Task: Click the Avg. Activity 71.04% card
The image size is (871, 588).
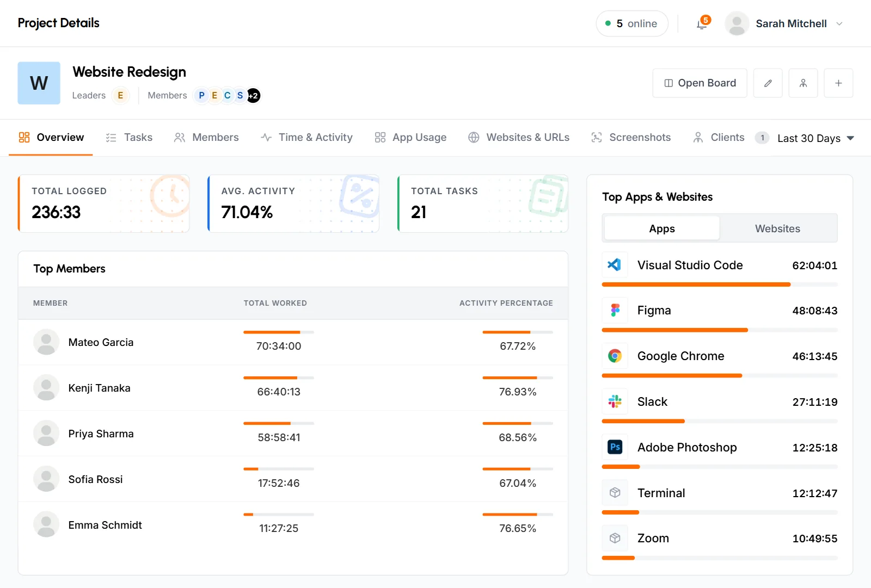Action: pyautogui.click(x=293, y=203)
